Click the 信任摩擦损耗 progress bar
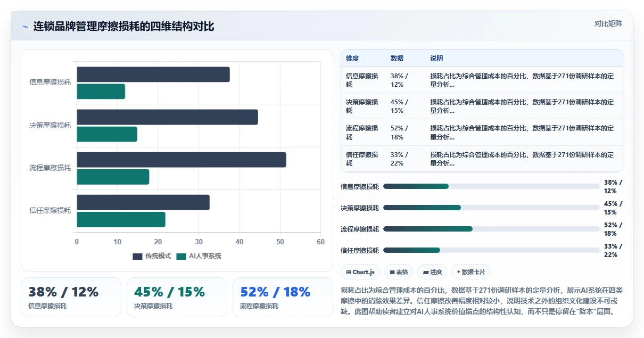Image resolution: width=644 pixels, height=338 pixels. 491,250
